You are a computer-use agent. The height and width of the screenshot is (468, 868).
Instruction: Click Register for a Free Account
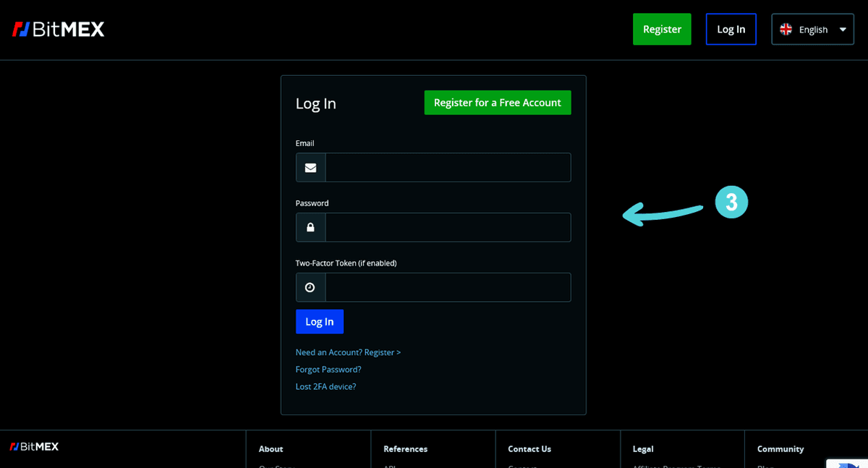point(498,103)
